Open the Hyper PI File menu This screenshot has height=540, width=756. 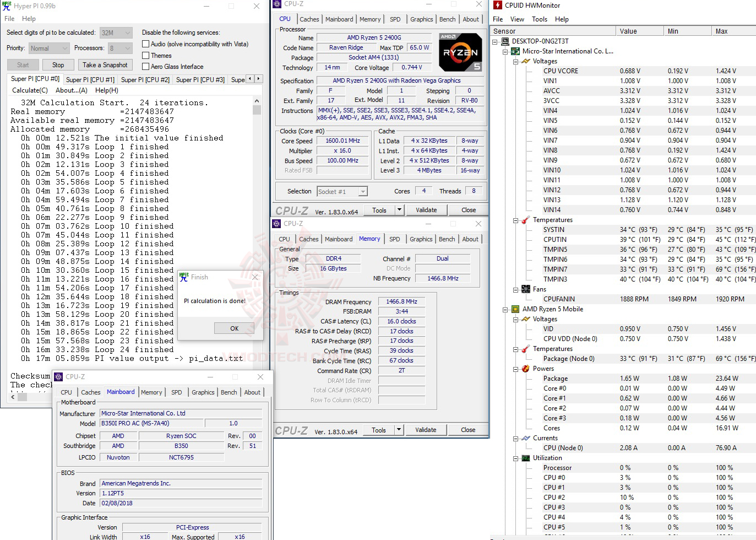(x=9, y=19)
